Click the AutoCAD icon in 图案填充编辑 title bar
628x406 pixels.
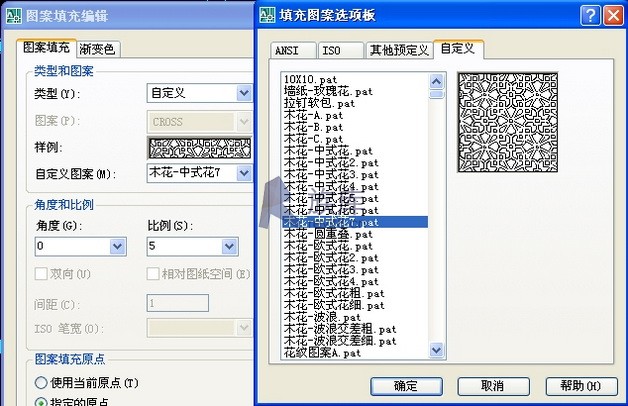click(14, 16)
